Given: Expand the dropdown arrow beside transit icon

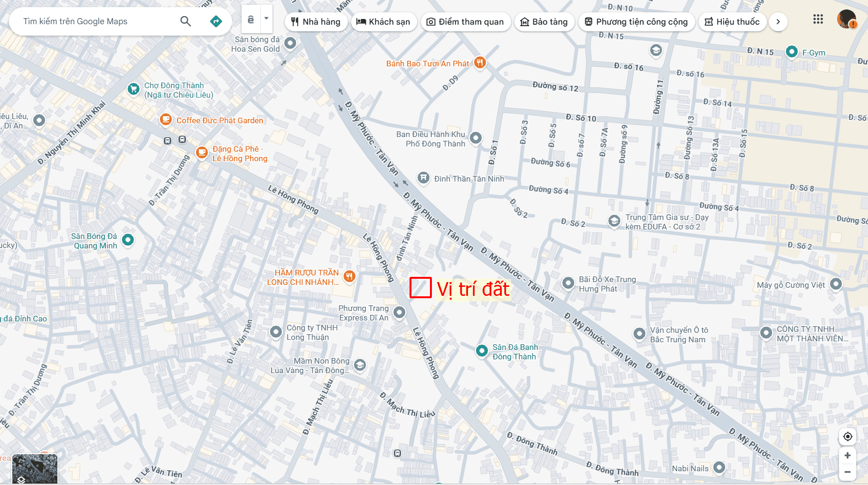Looking at the screenshot, I should pos(266,19).
